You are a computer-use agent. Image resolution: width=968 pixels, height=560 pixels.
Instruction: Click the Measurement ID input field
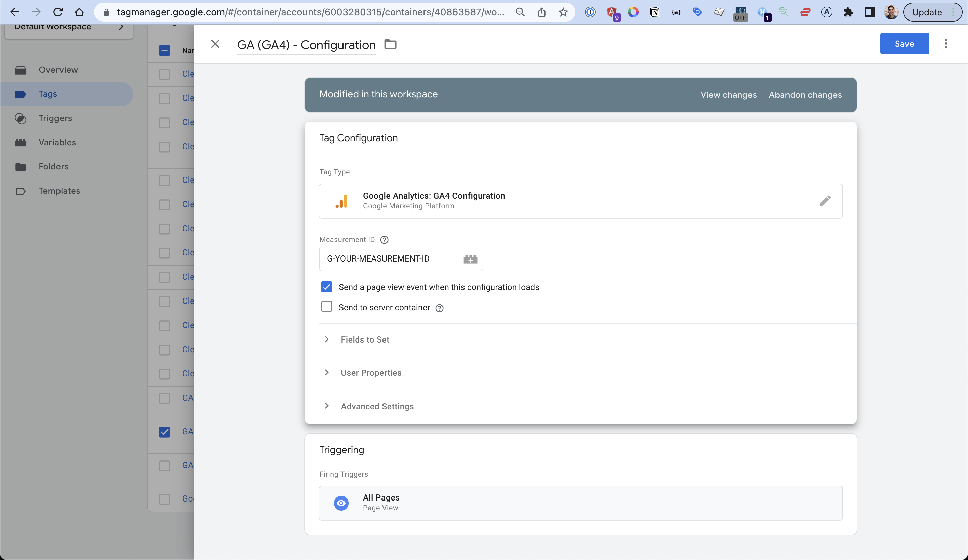coord(389,259)
